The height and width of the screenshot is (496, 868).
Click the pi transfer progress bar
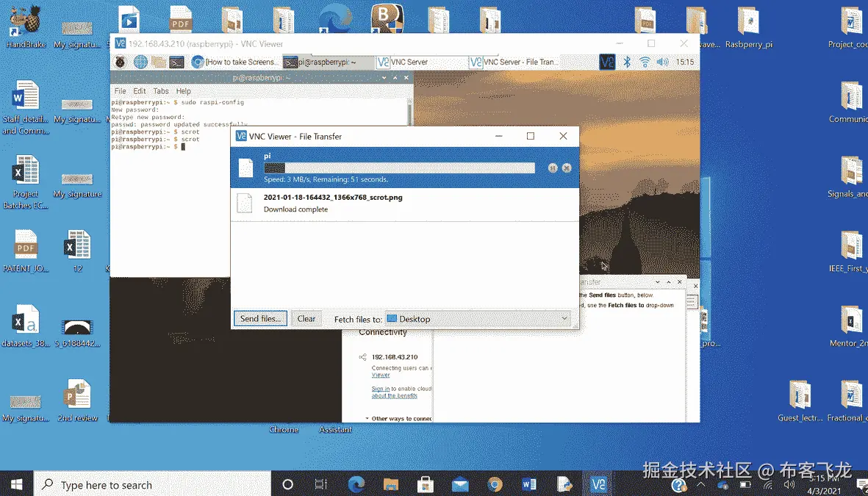pos(399,168)
